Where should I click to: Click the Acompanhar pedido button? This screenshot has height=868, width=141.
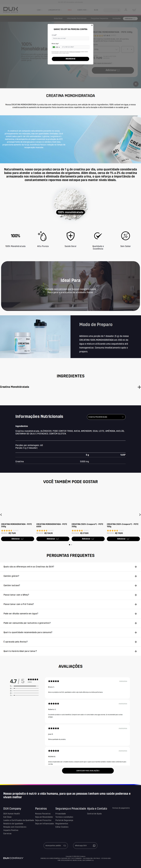(56, 845)
